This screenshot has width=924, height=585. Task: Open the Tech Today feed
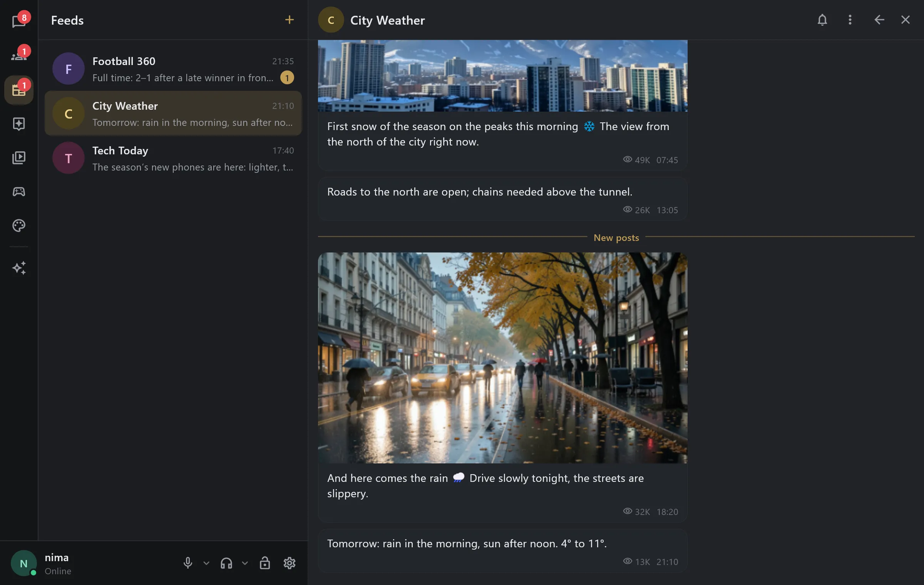(x=173, y=158)
